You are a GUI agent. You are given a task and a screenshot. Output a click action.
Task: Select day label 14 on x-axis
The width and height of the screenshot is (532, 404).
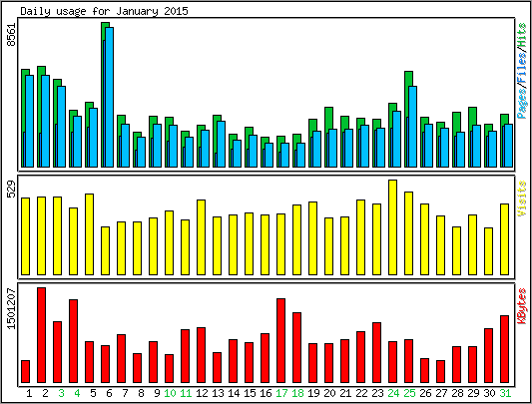click(x=234, y=393)
